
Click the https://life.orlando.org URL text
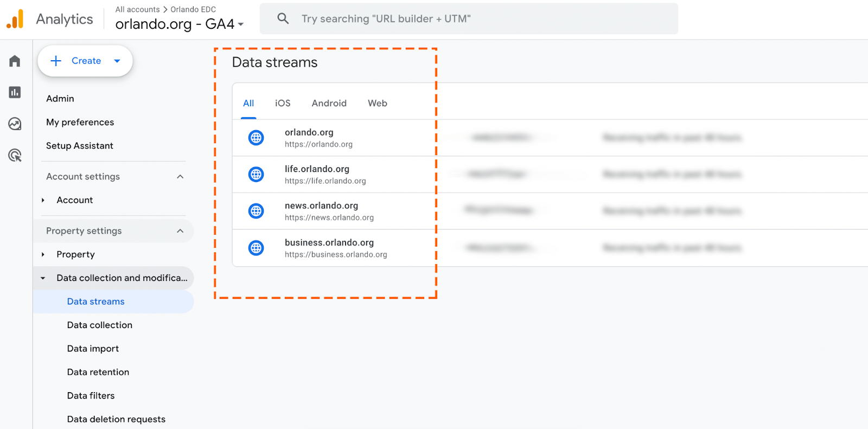click(325, 181)
